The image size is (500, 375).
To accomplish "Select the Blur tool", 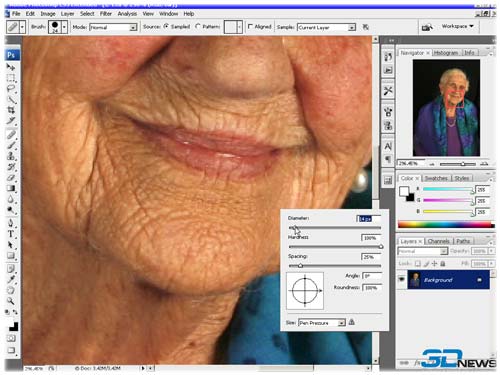I will tap(11, 199).
